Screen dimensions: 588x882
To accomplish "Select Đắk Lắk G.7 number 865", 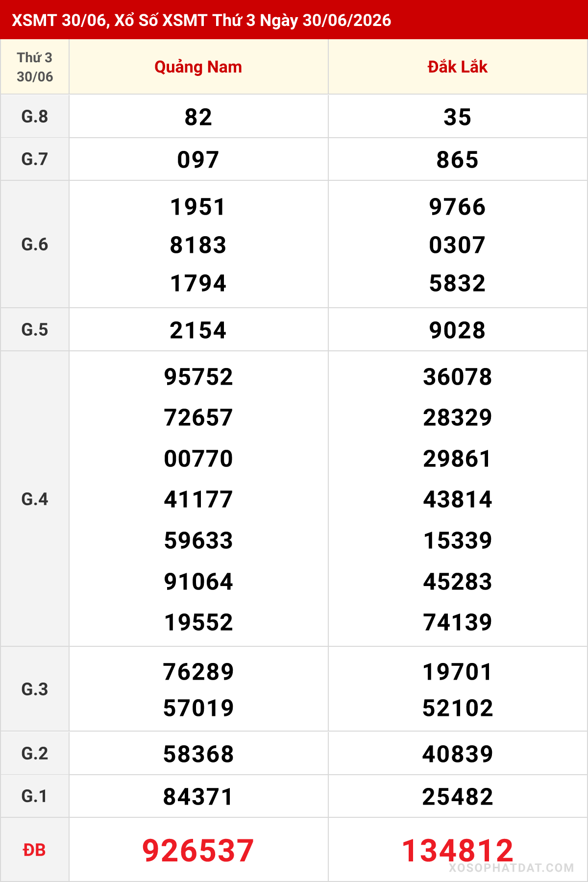I will point(457,160).
